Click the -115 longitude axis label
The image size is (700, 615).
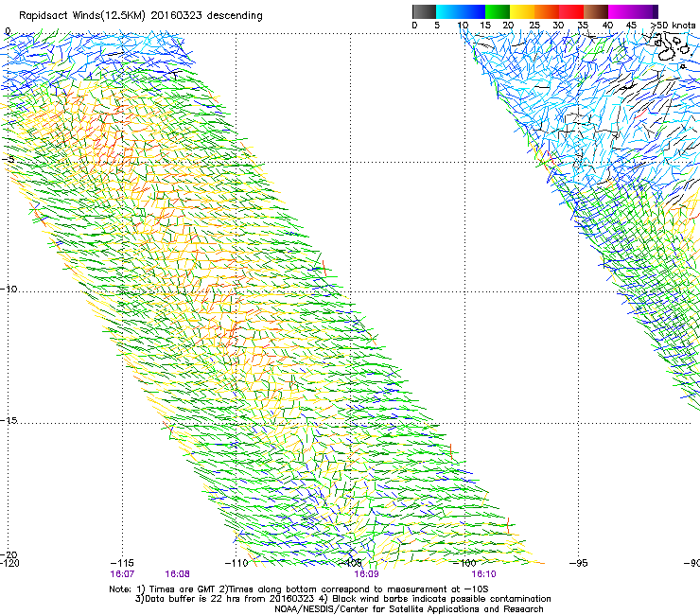(x=122, y=563)
